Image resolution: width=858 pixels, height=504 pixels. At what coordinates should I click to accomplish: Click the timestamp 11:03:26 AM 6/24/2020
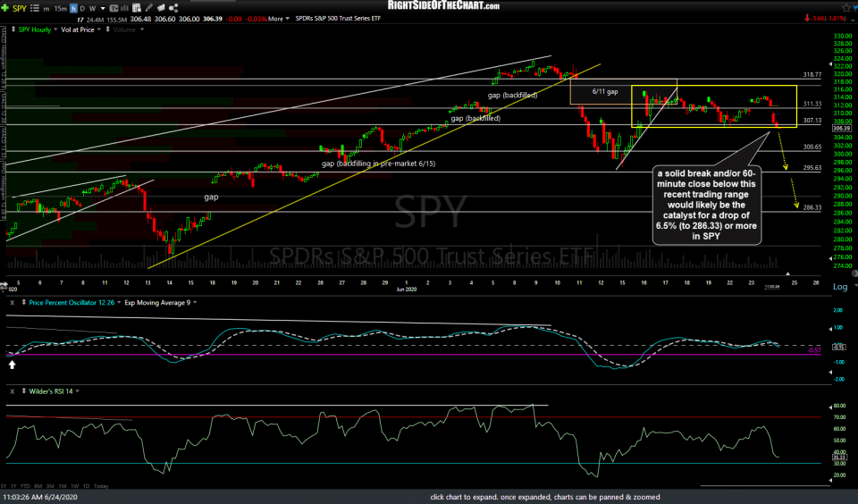click(x=40, y=498)
